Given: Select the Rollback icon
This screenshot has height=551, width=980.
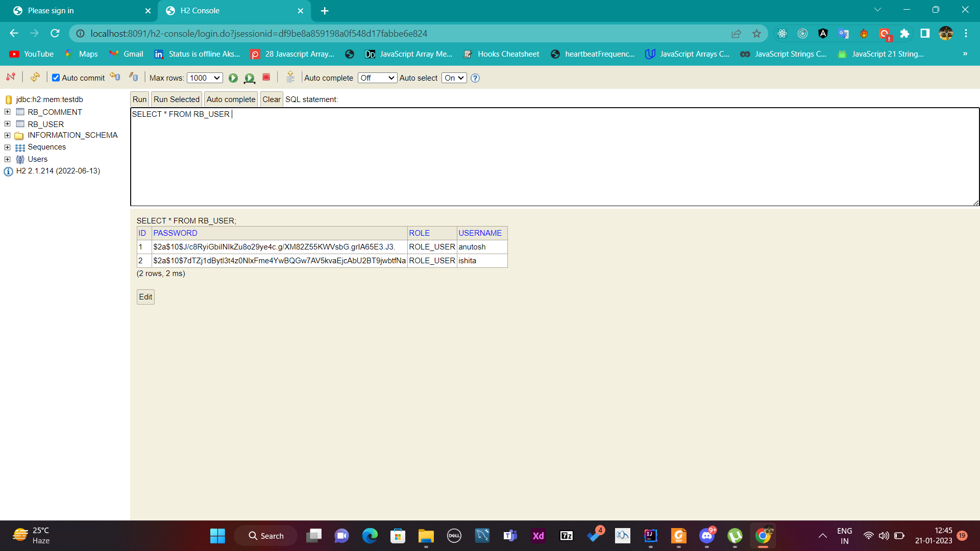Looking at the screenshot, I should point(133,77).
